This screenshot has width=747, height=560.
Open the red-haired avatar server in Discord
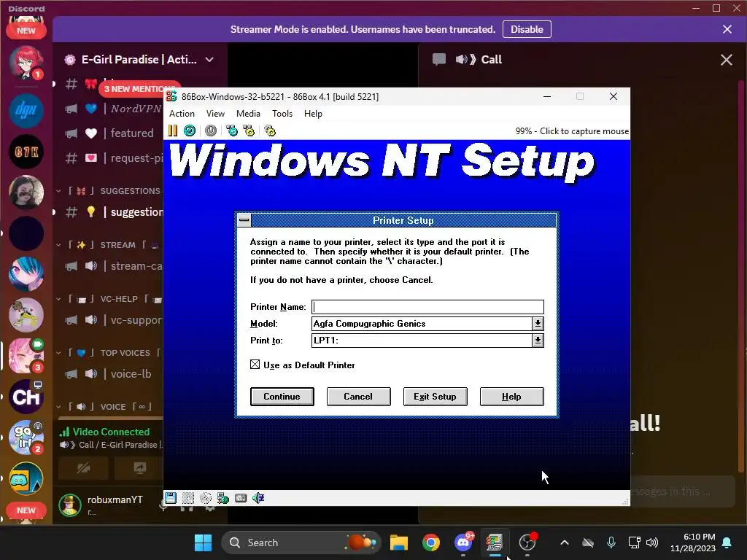coord(26,63)
